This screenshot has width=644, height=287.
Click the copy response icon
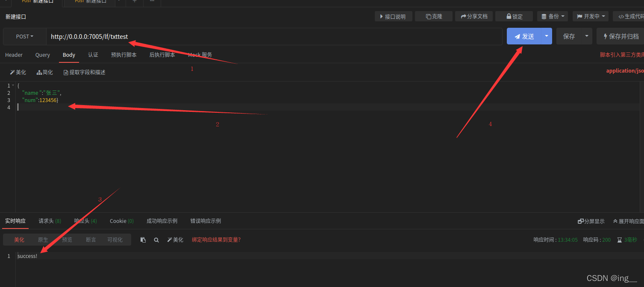click(x=143, y=240)
